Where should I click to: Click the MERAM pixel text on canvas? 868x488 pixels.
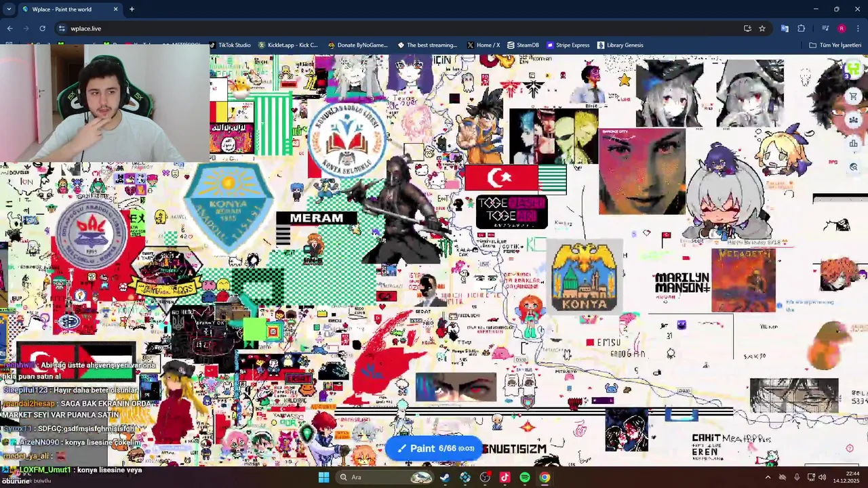pos(317,218)
